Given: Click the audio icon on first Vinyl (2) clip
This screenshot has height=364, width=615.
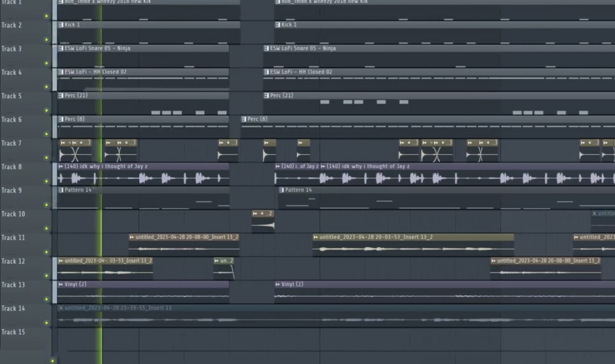Looking at the screenshot, I should [x=61, y=285].
